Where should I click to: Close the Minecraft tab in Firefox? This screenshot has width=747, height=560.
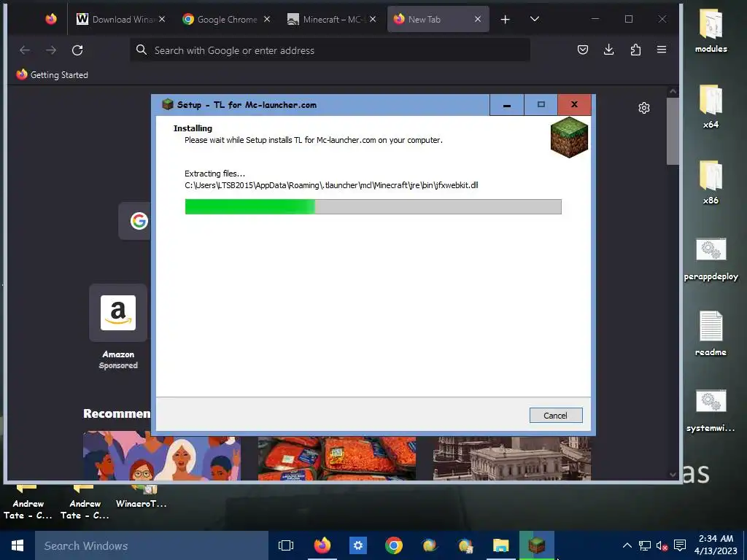point(373,19)
